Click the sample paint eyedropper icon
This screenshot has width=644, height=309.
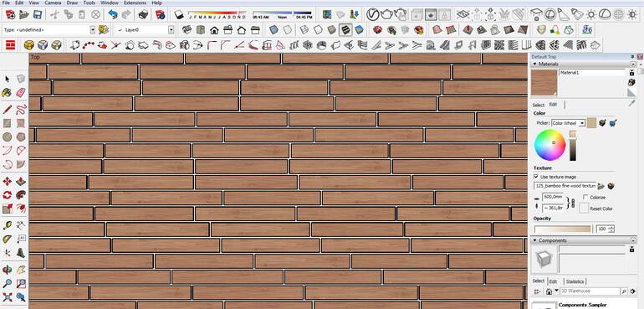(x=631, y=104)
